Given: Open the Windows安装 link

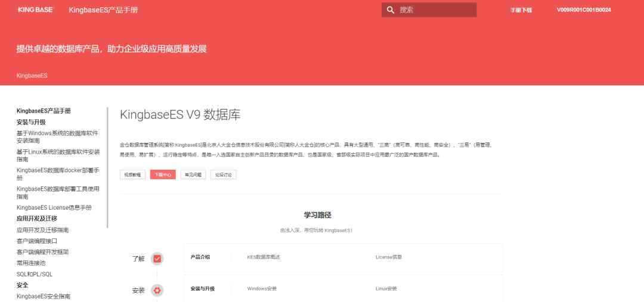Looking at the screenshot, I should click(262, 289).
